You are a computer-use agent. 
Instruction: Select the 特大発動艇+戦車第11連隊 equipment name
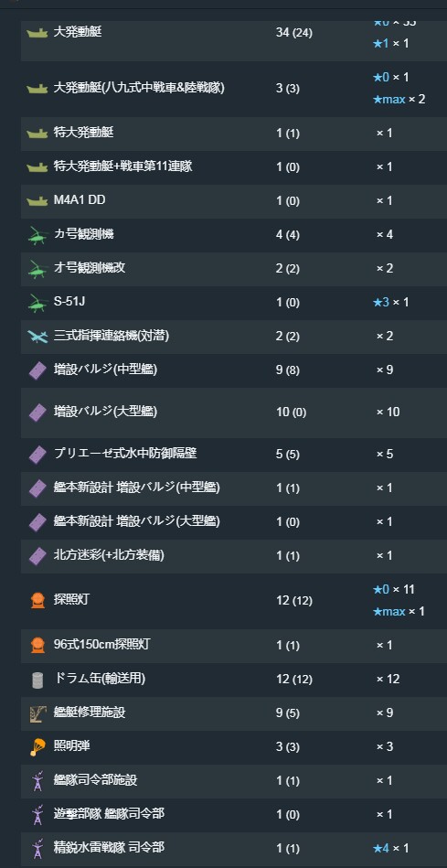[122, 166]
